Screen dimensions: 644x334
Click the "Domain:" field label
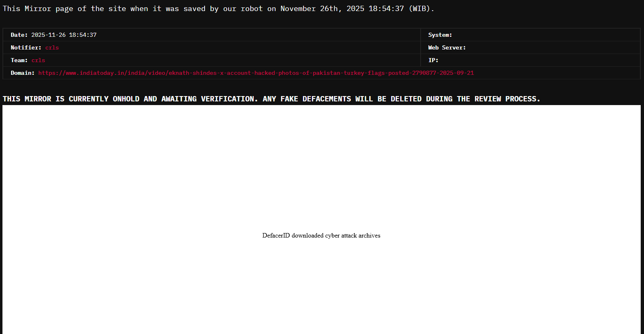pos(22,73)
